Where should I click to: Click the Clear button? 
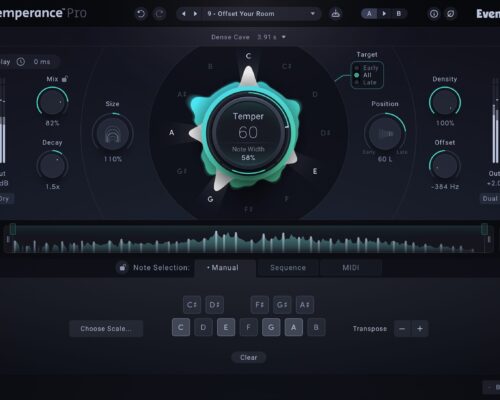(249, 357)
